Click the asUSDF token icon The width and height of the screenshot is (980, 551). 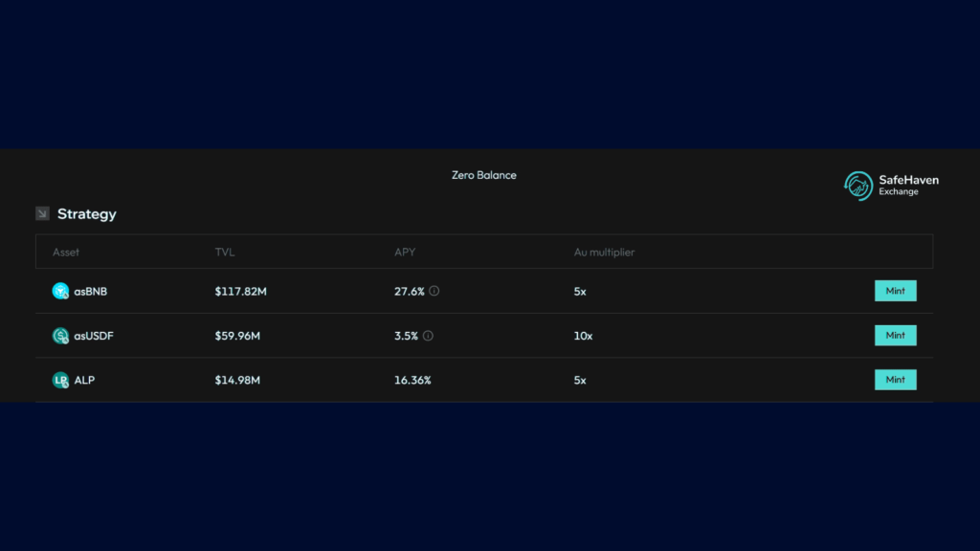(60, 336)
